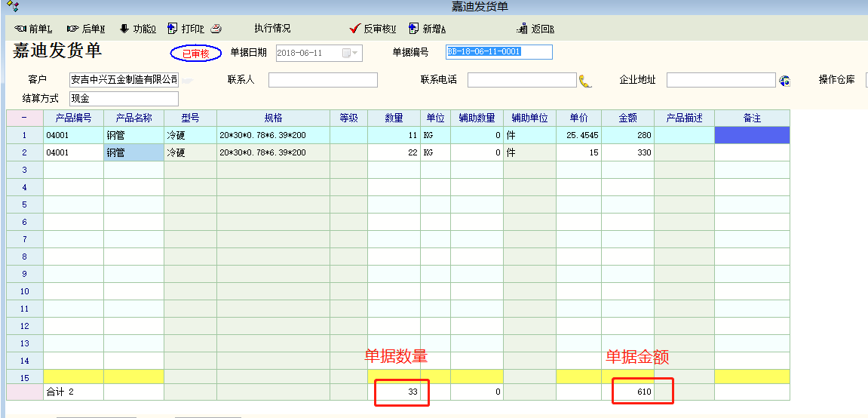Click the 反审核 checkmark button
Viewport: 868px width, 418px height.
[373, 29]
